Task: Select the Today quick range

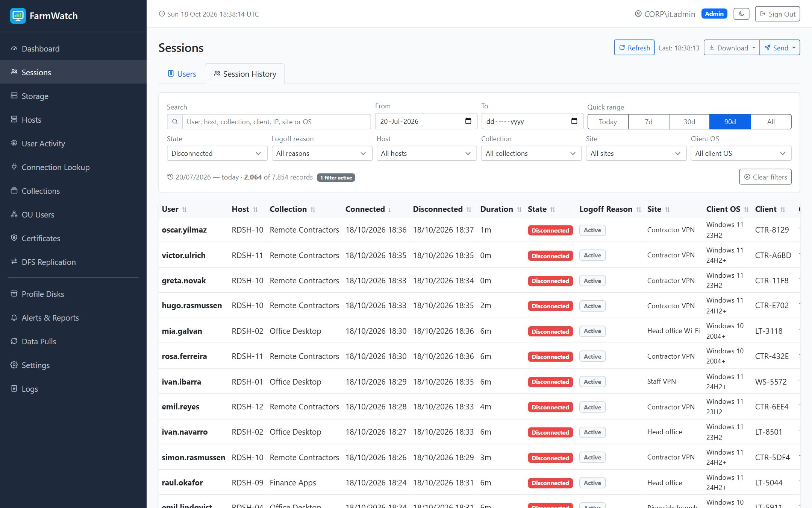Action: pos(608,122)
